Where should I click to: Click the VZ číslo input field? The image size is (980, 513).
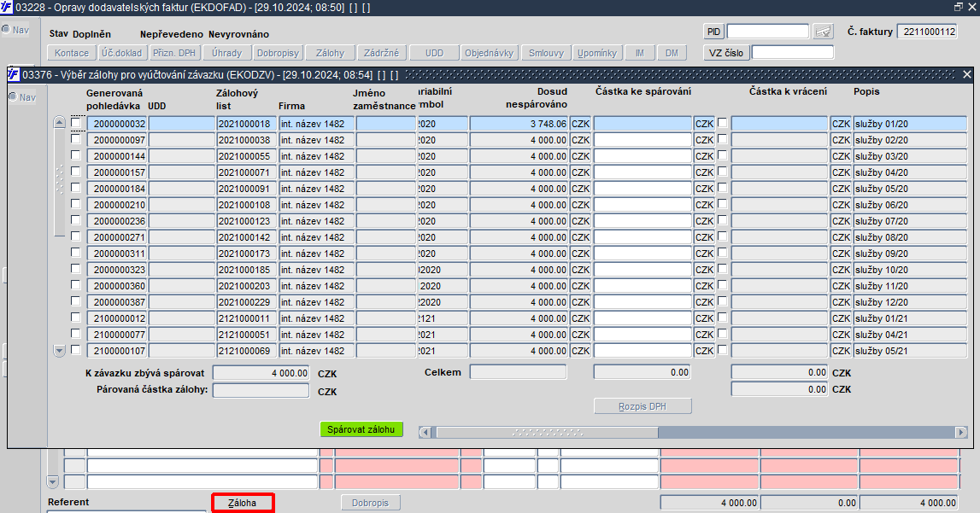pyautogui.click(x=793, y=53)
